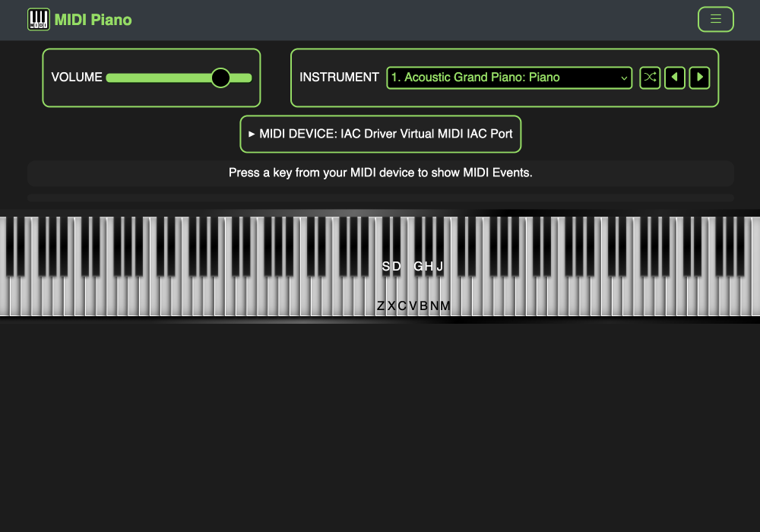Click the MIDI Piano title link
Viewport: 760px width, 532px height.
93,20
